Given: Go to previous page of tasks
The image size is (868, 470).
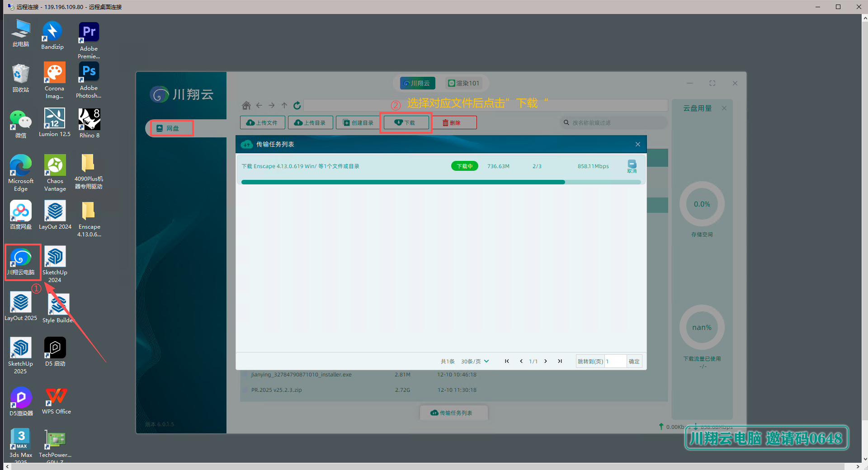Looking at the screenshot, I should pos(521,361).
